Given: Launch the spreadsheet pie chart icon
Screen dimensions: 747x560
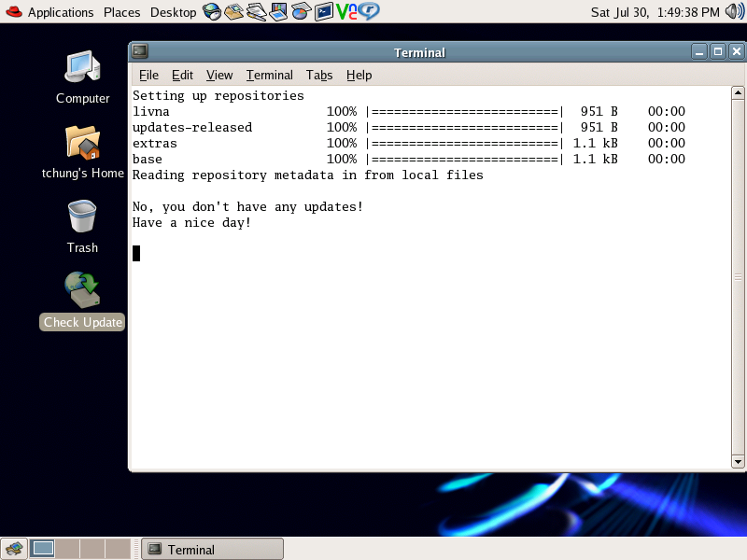Looking at the screenshot, I should pos(301,11).
